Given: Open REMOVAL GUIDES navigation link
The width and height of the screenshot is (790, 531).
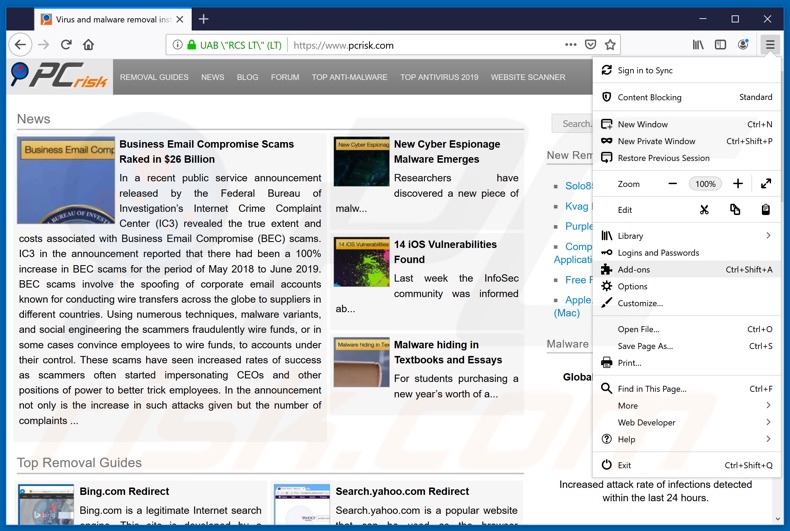Looking at the screenshot, I should point(154,77).
